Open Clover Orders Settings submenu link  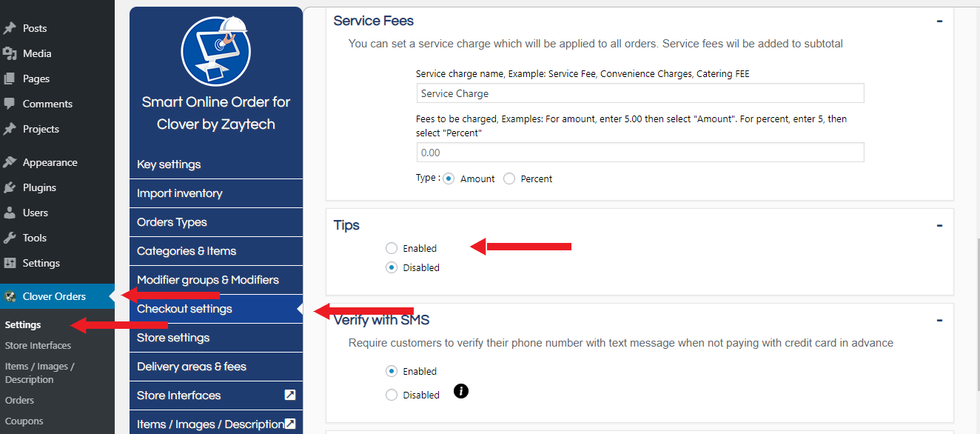point(23,324)
